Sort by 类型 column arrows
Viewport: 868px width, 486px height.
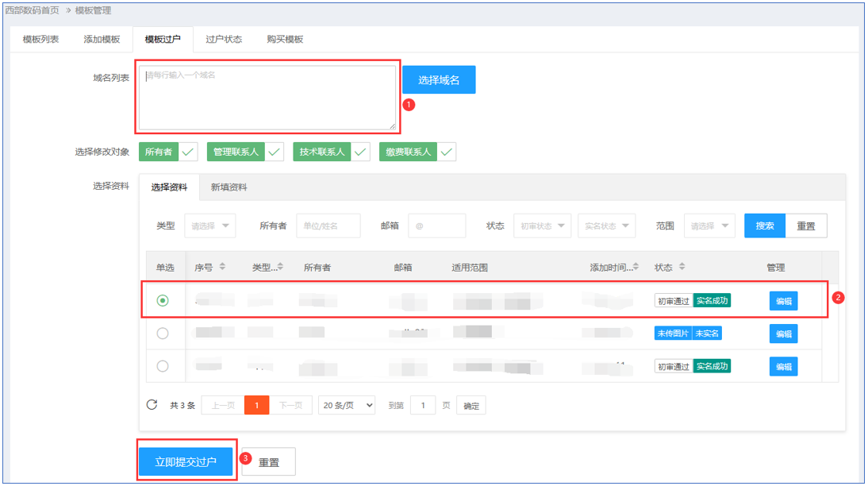pyautogui.click(x=280, y=267)
